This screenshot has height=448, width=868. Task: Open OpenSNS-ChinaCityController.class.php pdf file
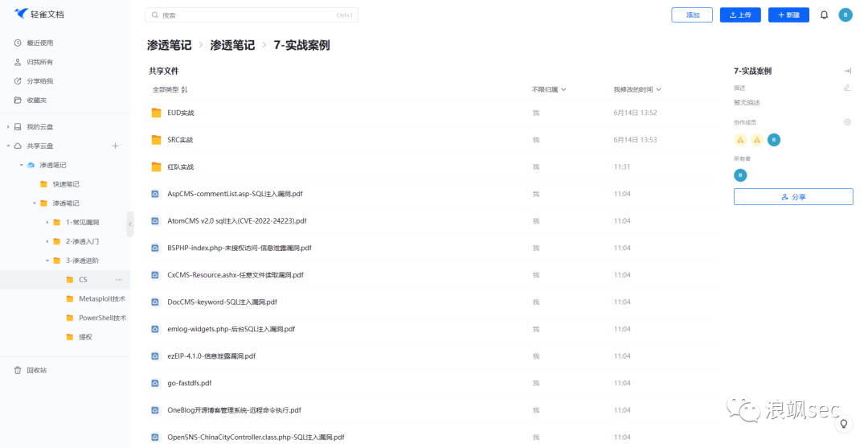click(x=256, y=438)
